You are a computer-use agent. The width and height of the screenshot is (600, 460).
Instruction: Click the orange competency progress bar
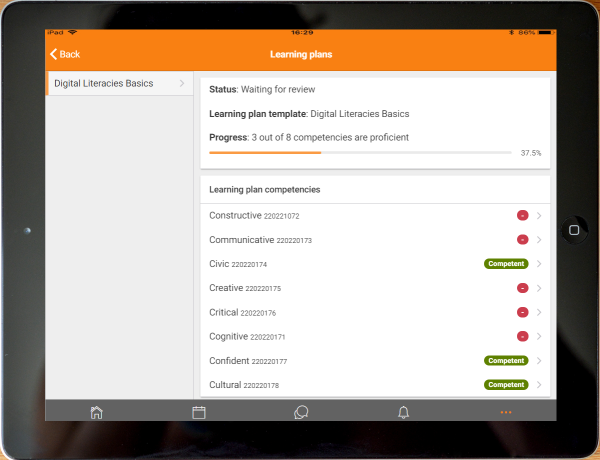(x=265, y=153)
